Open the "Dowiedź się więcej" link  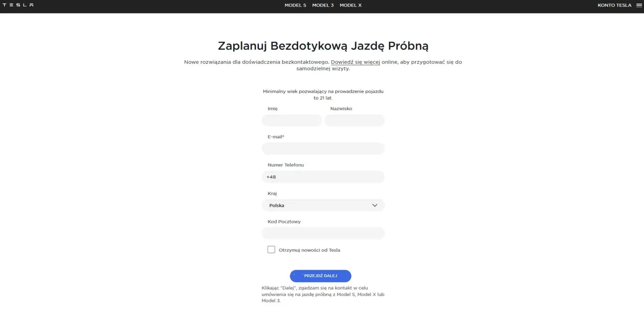tap(355, 62)
